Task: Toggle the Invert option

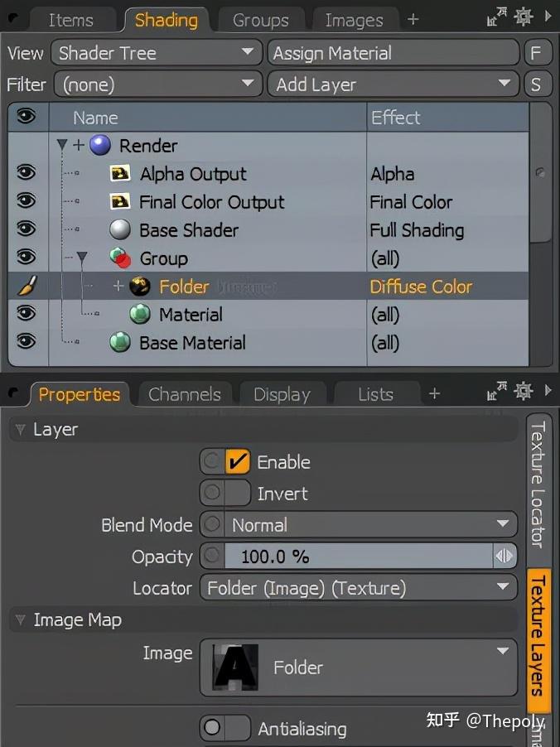Action: click(238, 494)
